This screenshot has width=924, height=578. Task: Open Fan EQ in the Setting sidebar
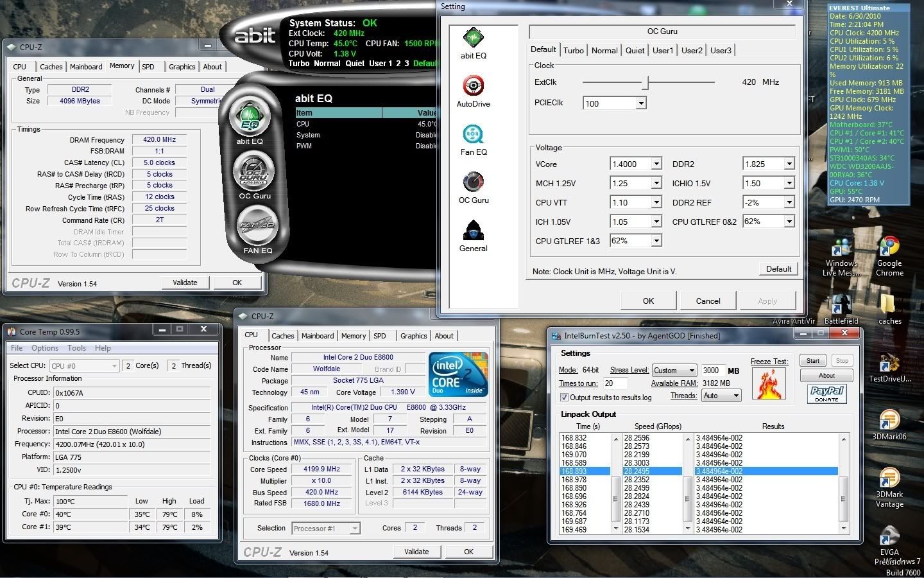tap(473, 135)
